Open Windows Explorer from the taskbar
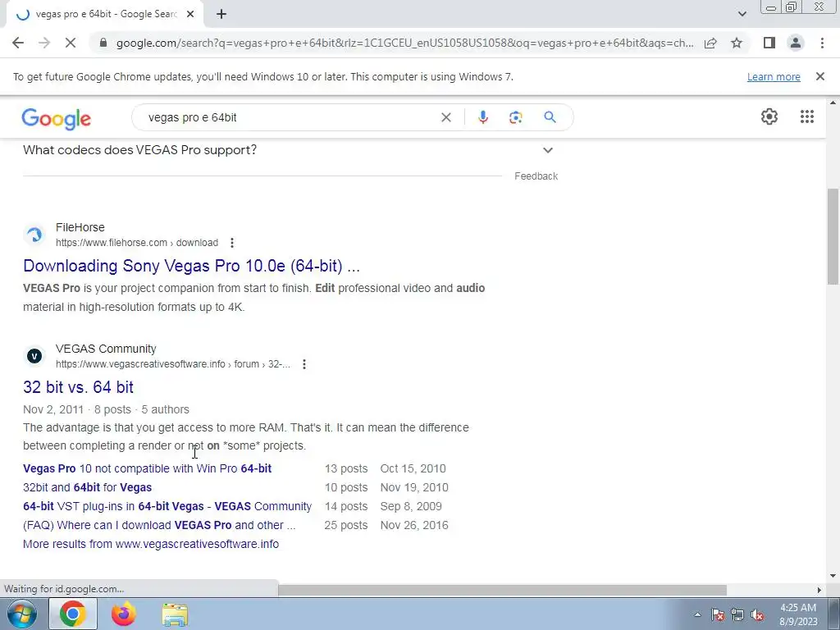Viewport: 840px width, 630px height. [175, 614]
